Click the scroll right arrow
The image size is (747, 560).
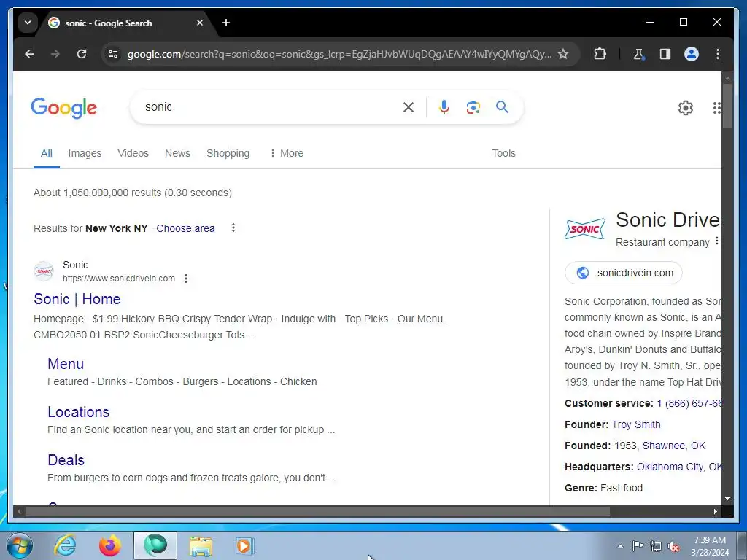(x=715, y=511)
